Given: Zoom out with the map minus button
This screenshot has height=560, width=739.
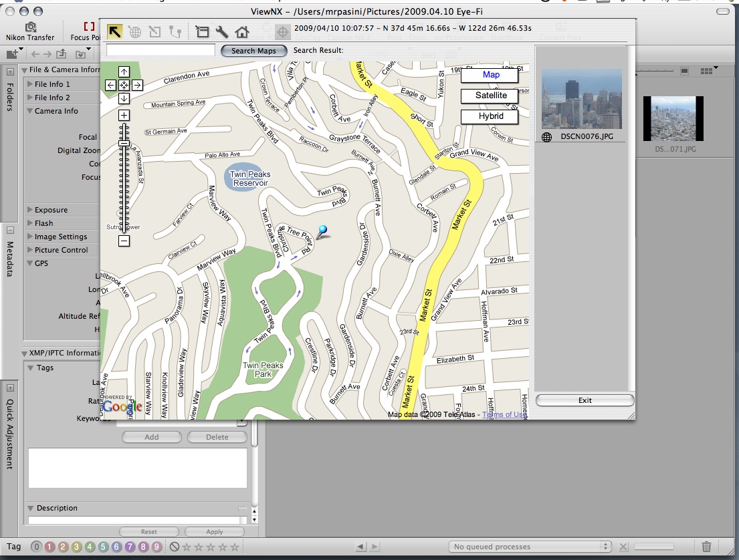Looking at the screenshot, I should click(x=124, y=241).
